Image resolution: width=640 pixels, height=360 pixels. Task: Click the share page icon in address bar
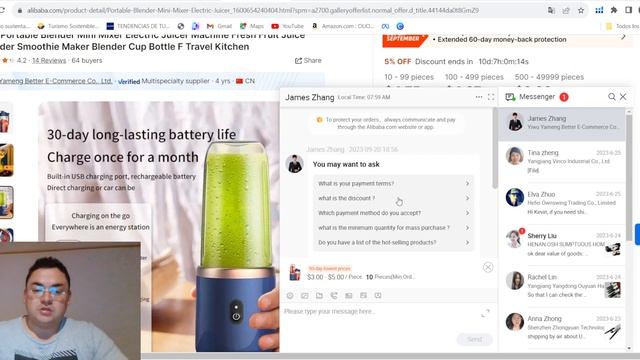(566, 11)
